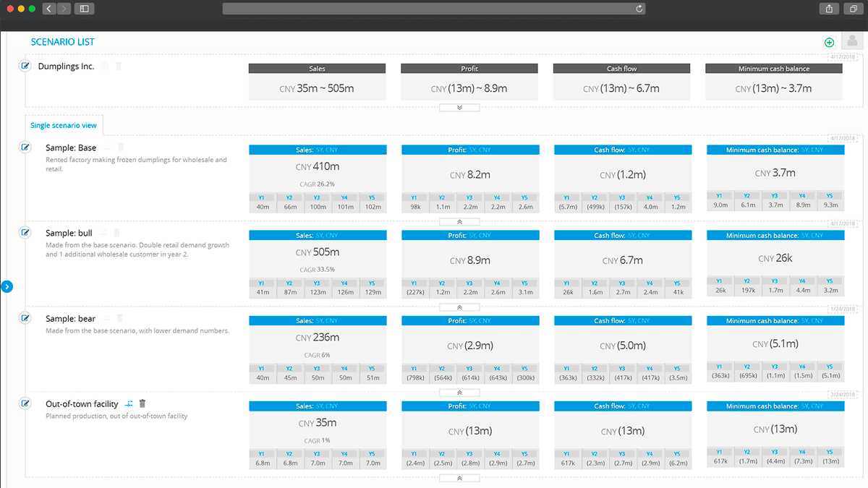The width and height of the screenshot is (868, 488).
Task: Edit the Out-of-town facility scenario
Action: point(26,403)
